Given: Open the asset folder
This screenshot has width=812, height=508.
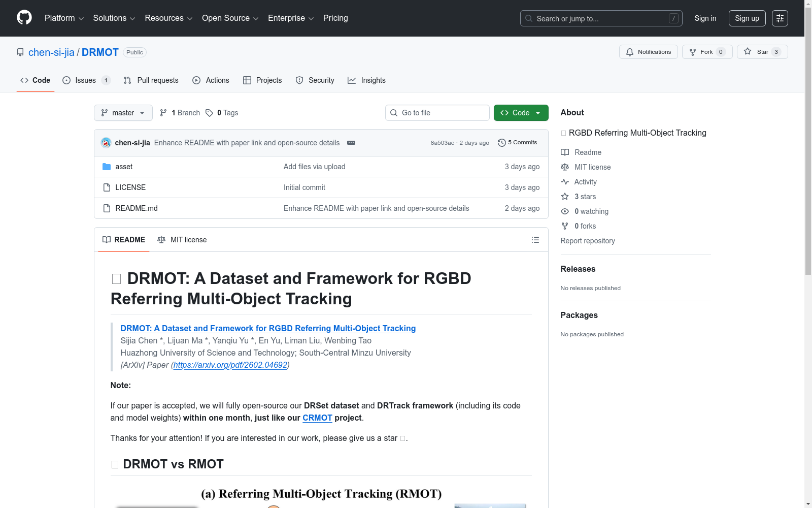Looking at the screenshot, I should 124,167.
